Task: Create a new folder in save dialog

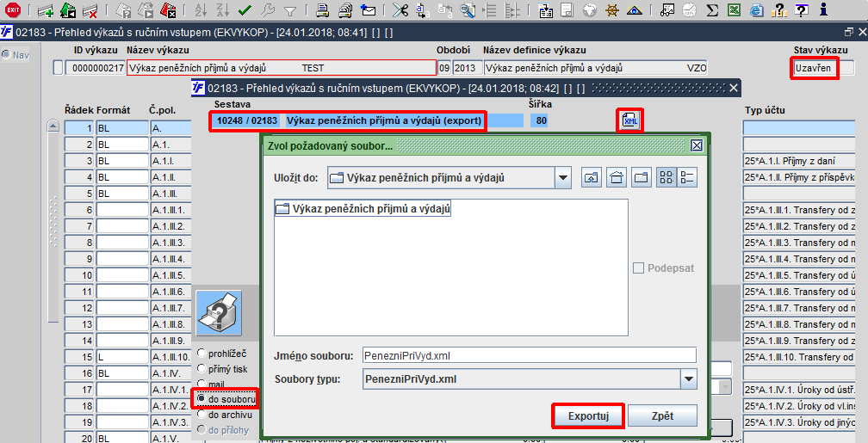Action: tap(641, 177)
